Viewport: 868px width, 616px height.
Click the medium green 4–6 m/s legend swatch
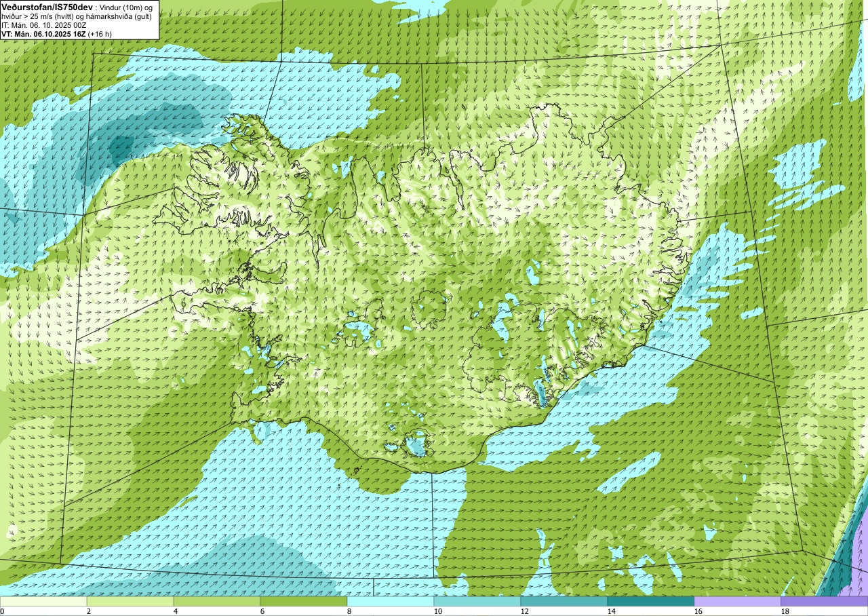click(x=217, y=601)
